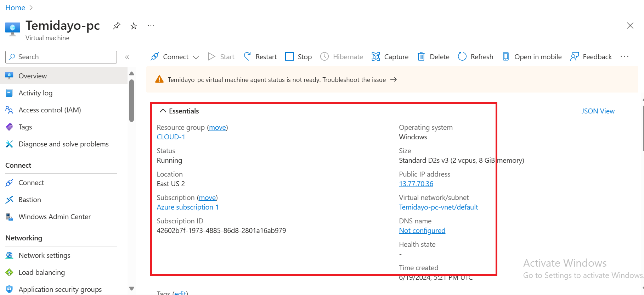
Task: Click the Bastion icon in the sidebar
Action: coord(10,200)
